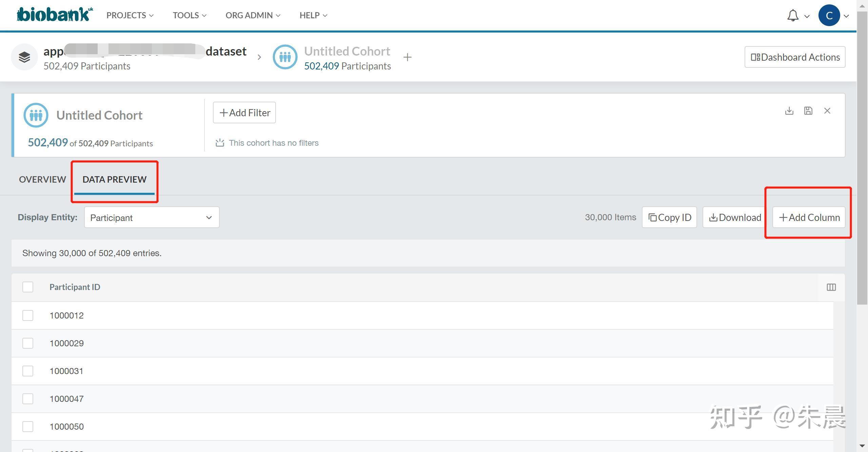Image resolution: width=868 pixels, height=452 pixels.
Task: Click the notification bell icon
Action: pos(793,16)
